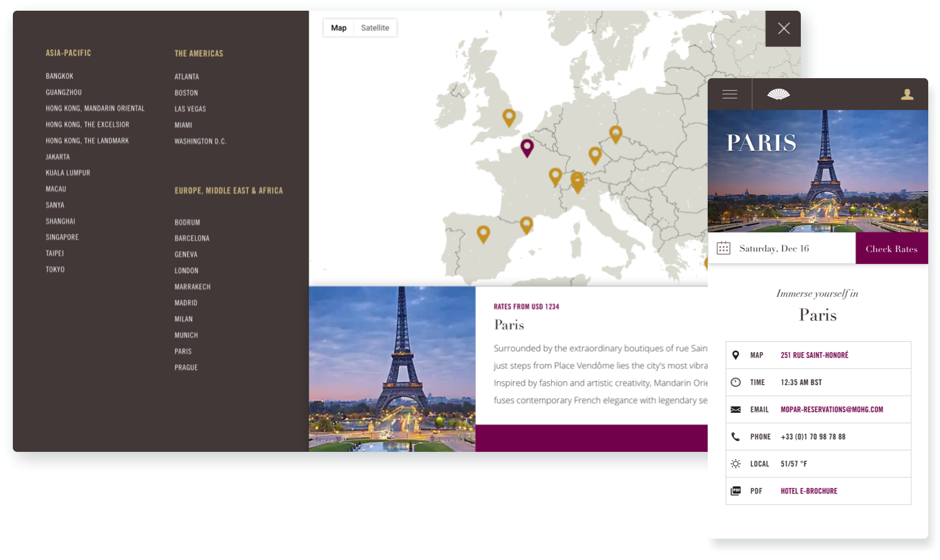940x560 pixels.
Task: Close the destinations map overlay
Action: pos(784,28)
